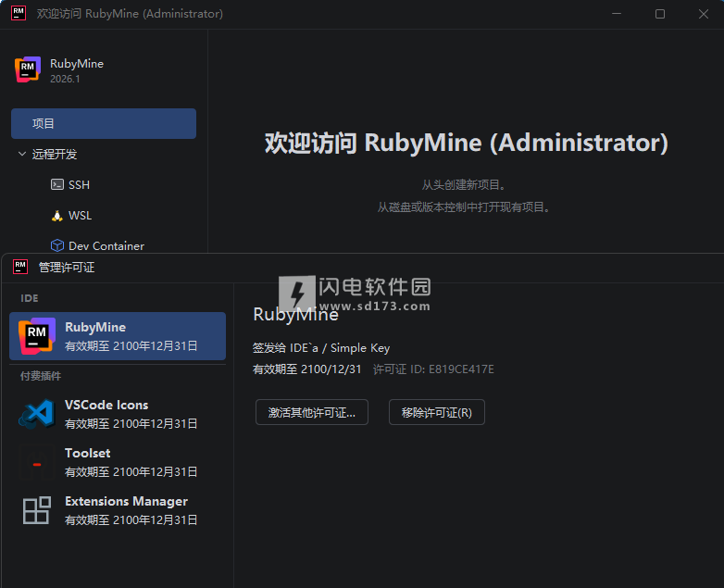
Task: Click the 激活其他许可证 button
Action: 311,413
